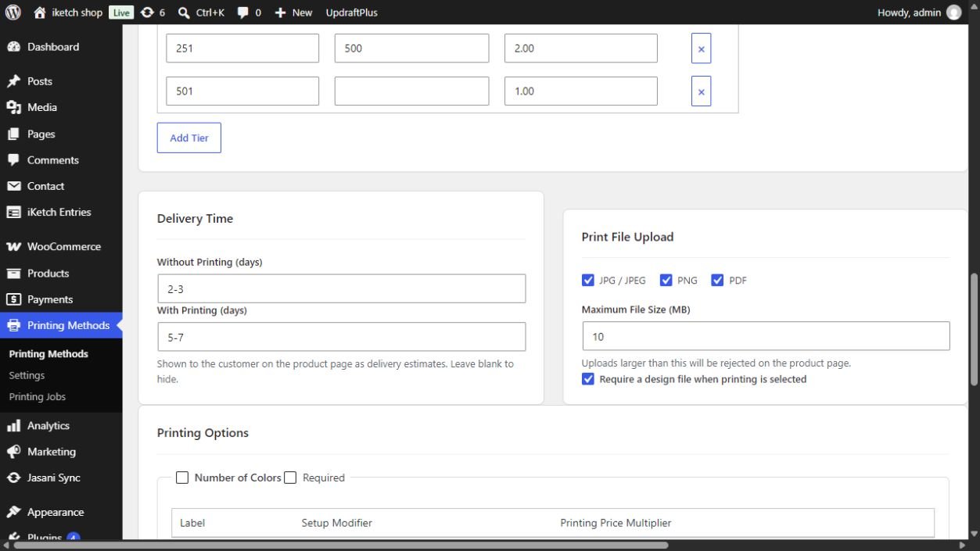Check the Required checkbox

(x=290, y=478)
